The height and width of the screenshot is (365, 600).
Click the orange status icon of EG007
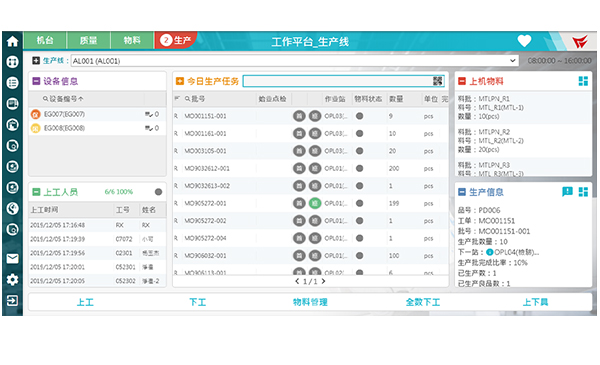36,114
